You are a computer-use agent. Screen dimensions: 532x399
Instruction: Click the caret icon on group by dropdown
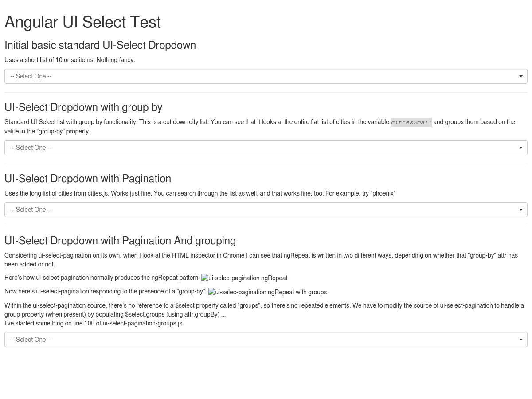(x=521, y=148)
